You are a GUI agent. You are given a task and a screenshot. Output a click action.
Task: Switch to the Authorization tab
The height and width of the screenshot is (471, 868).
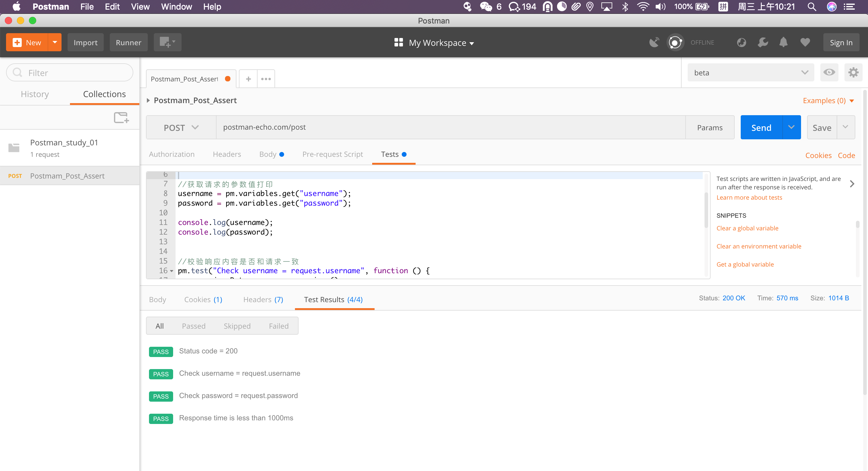pos(172,154)
